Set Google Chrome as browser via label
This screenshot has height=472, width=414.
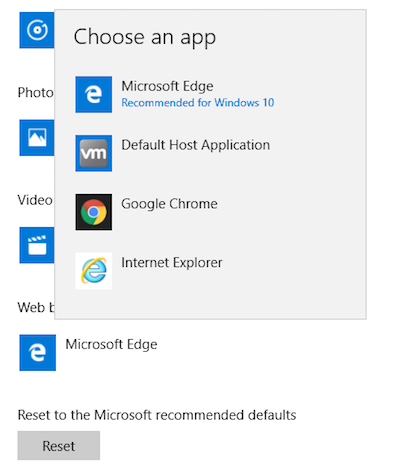pyautogui.click(x=169, y=204)
